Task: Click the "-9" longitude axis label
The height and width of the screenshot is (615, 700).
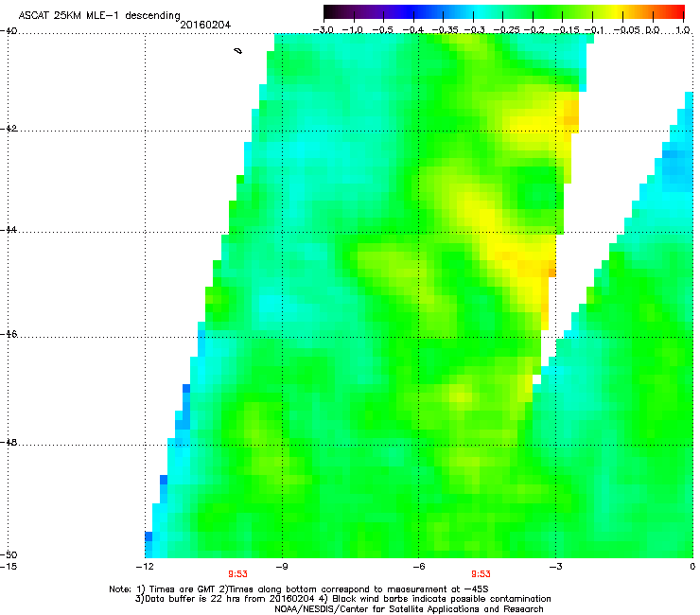Action: [282, 567]
